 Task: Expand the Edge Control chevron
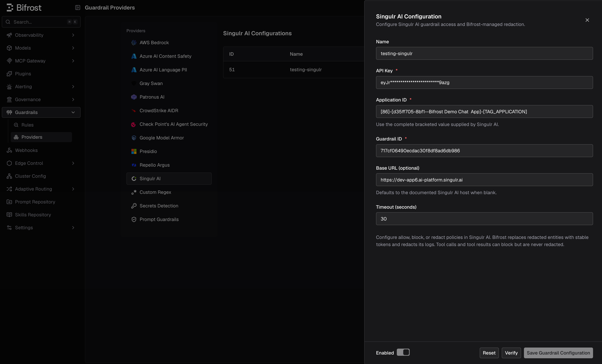click(x=73, y=163)
